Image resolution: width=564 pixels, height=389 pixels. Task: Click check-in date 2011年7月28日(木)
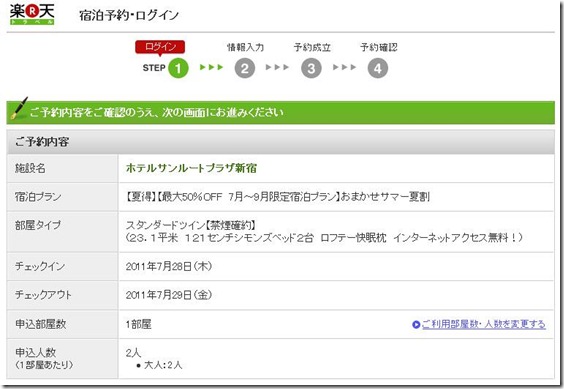coord(168,266)
